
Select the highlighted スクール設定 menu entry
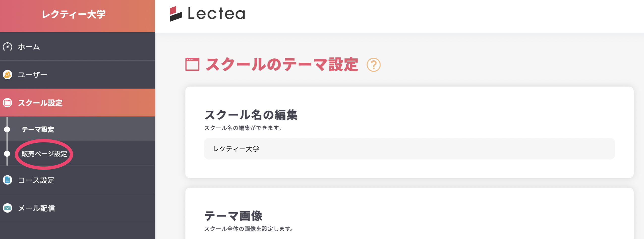40,103
